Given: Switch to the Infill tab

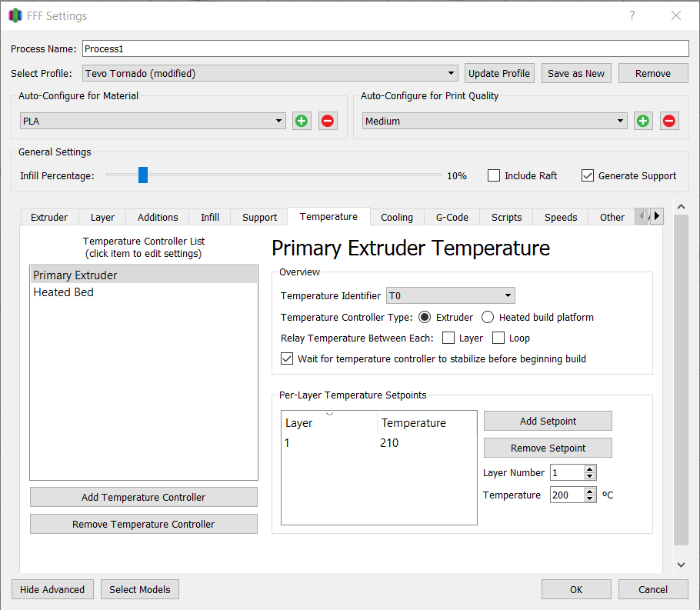Looking at the screenshot, I should tap(210, 218).
